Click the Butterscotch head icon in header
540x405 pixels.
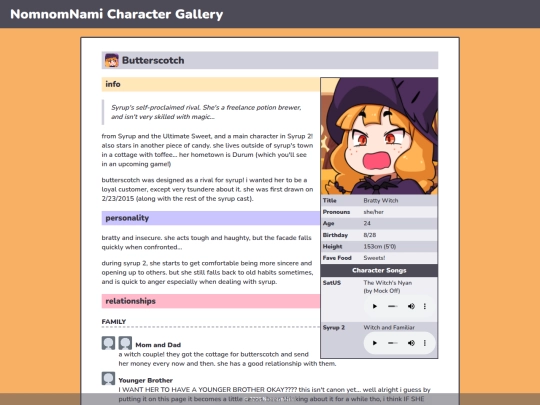(x=112, y=60)
